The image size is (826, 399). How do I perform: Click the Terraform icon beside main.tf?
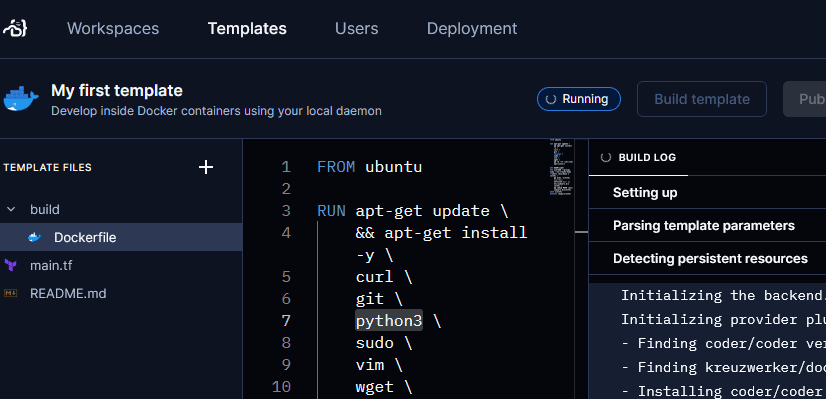coord(11,265)
